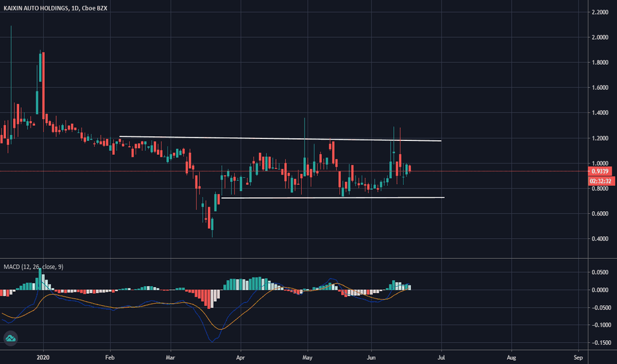617x364 pixels.
Task: Click the MACD (12, 26, close, 9) indicator label
Action: click(x=34, y=267)
